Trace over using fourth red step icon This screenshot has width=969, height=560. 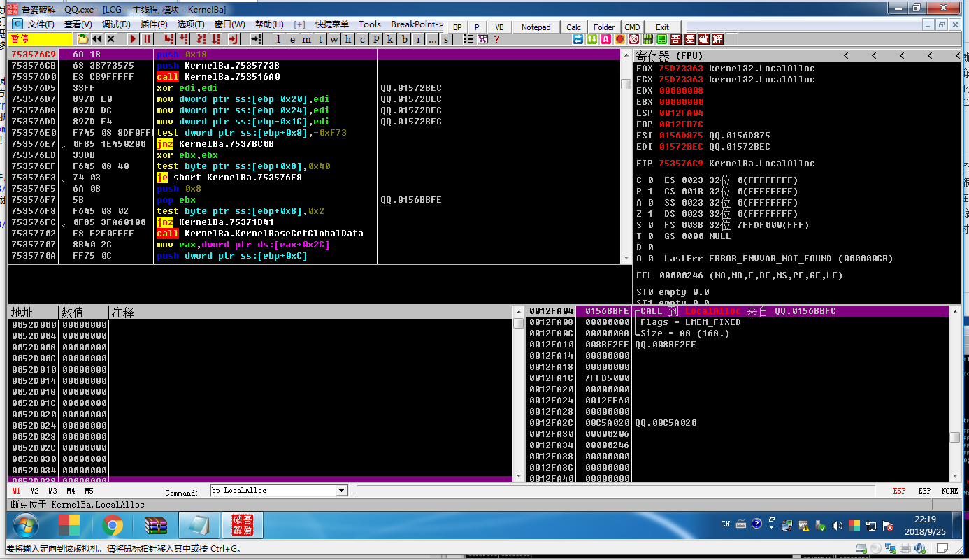(x=216, y=39)
